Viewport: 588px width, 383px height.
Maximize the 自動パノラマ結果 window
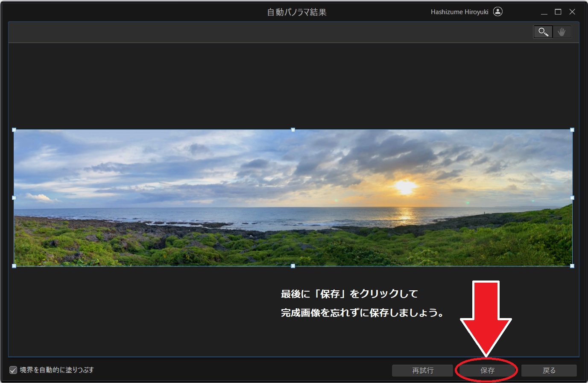pos(558,12)
